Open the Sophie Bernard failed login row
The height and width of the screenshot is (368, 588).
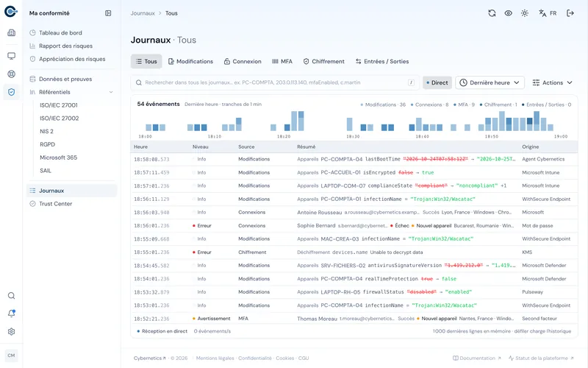tap(354, 226)
